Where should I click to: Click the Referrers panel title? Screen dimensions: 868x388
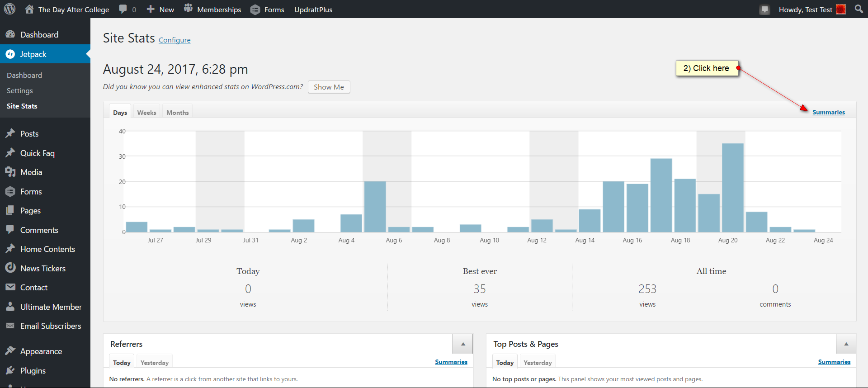coord(126,344)
